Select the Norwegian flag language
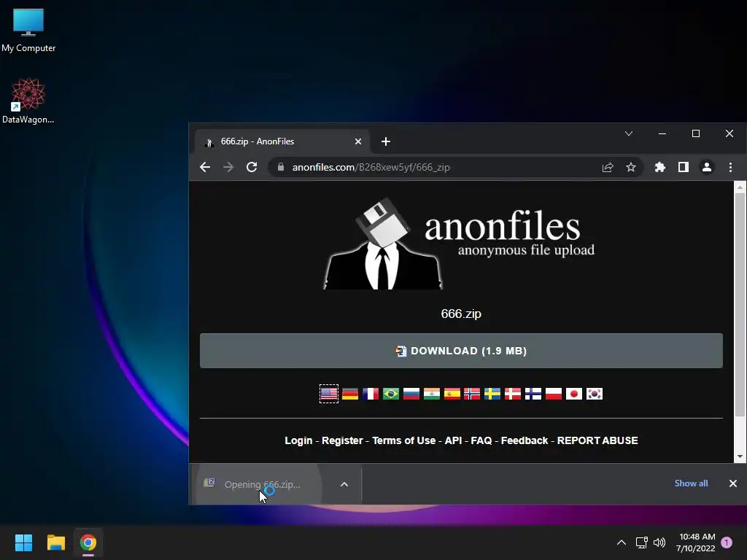Image resolution: width=747 pixels, height=560 pixels. [472, 394]
